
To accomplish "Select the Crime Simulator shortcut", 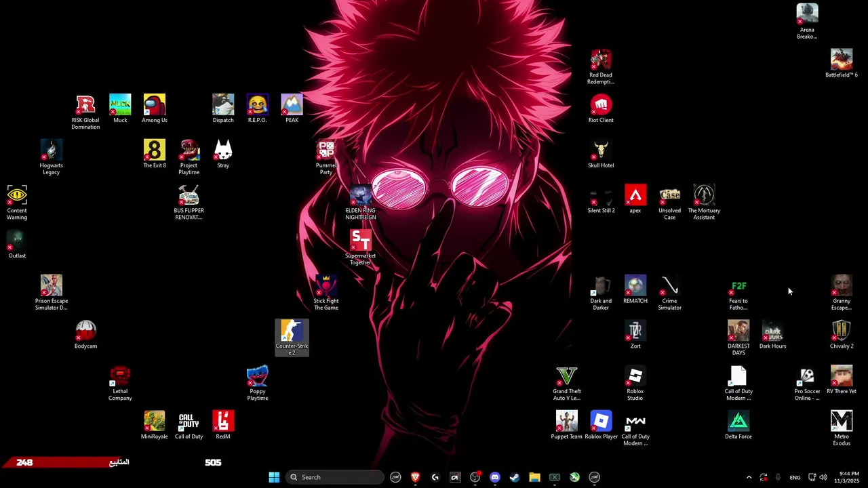I will pos(670,293).
